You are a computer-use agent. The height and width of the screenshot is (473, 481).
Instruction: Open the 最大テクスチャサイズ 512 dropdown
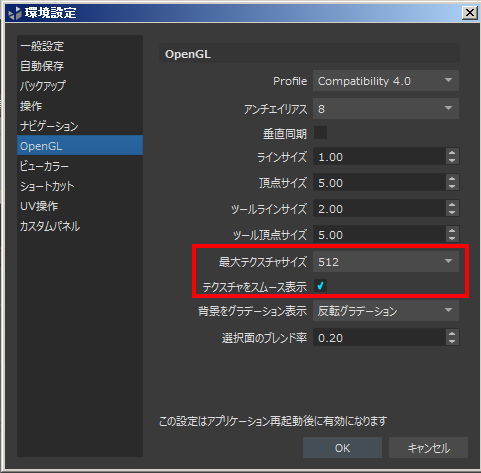pos(386,262)
